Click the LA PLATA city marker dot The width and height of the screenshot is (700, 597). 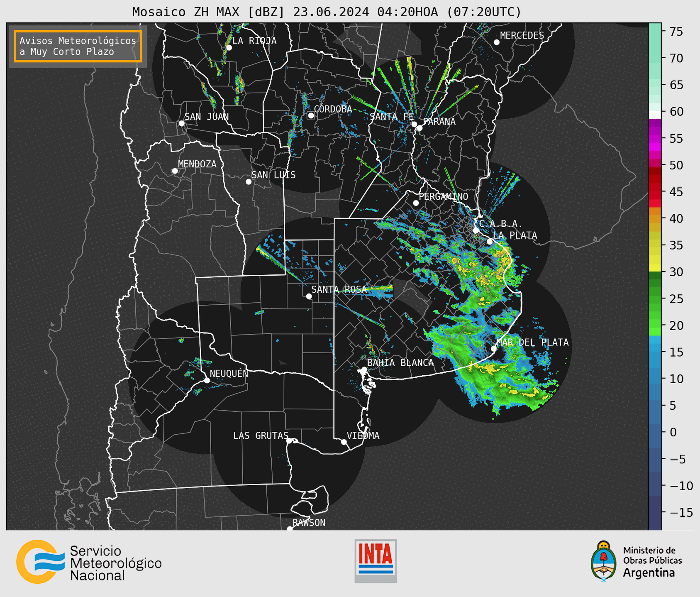490,242
